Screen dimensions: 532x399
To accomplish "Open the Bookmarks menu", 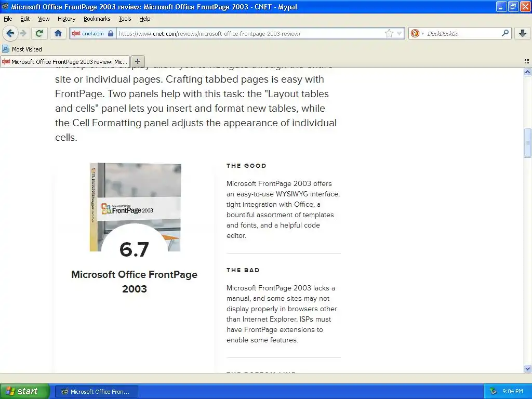I will 97,19.
